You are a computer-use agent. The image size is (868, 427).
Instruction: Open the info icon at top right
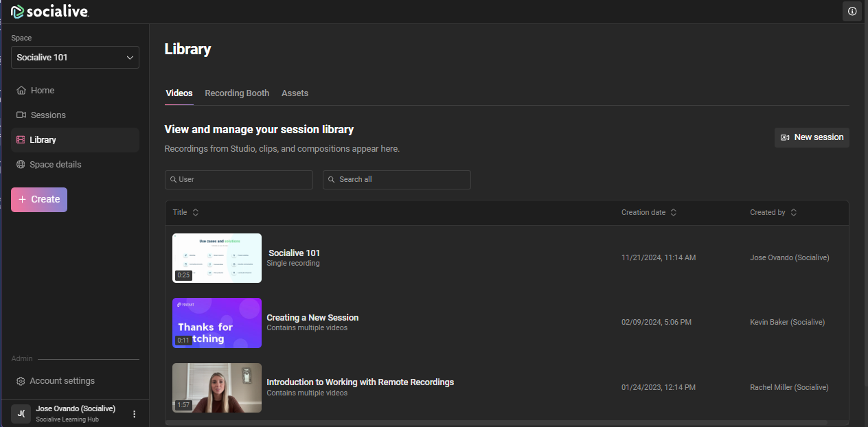pos(852,11)
